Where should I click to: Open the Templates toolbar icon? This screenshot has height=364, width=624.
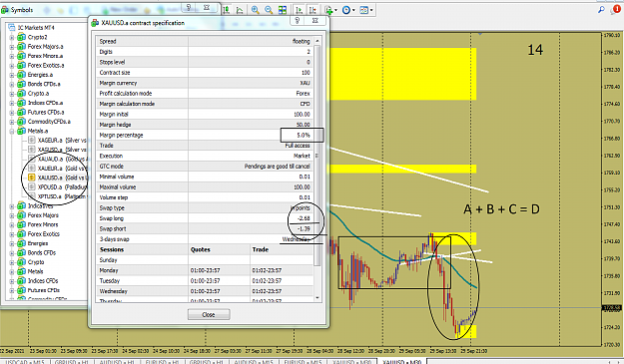(x=363, y=10)
